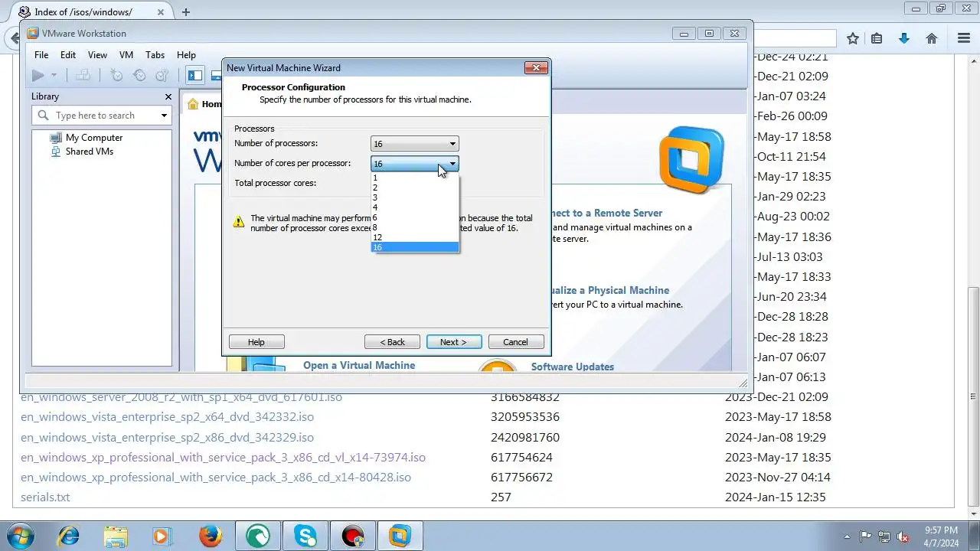Open VMware File menu
Image resolution: width=980 pixels, height=551 pixels.
pos(41,55)
